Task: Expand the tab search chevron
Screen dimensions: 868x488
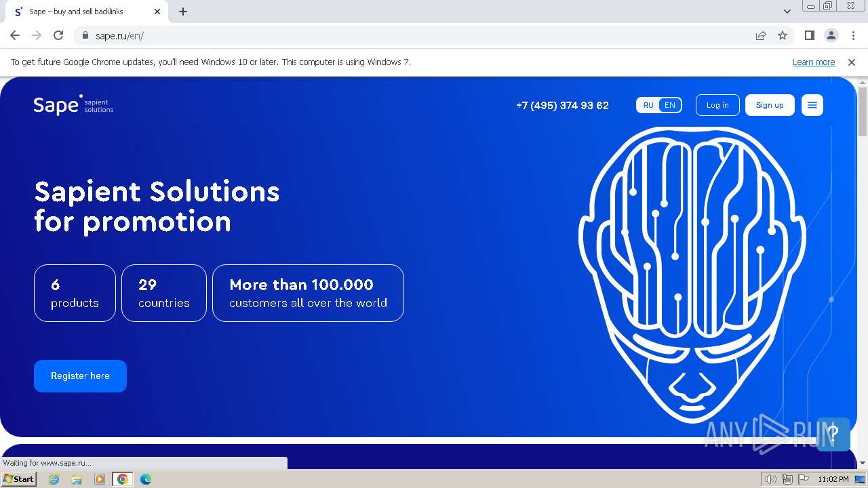Action: tap(787, 12)
